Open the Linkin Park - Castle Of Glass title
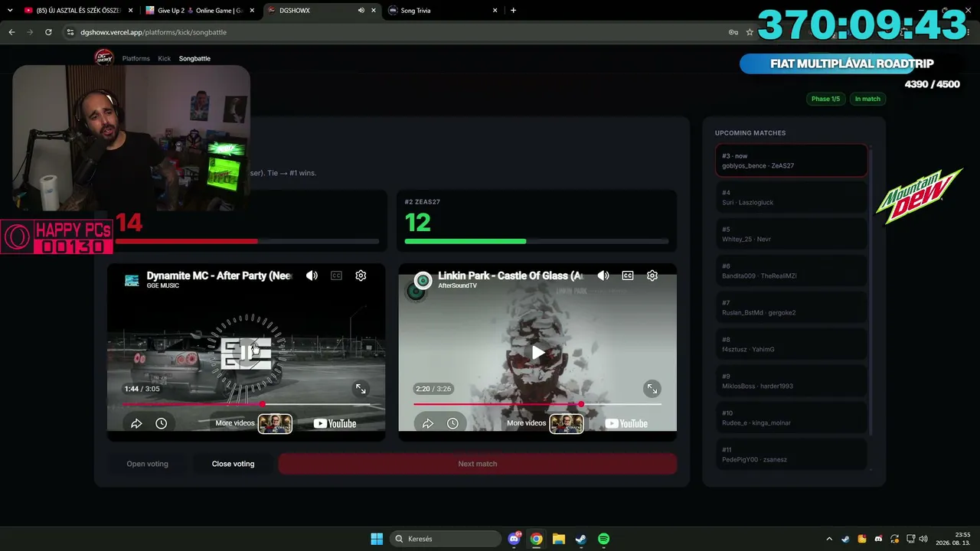The height and width of the screenshot is (551, 980). 511,275
